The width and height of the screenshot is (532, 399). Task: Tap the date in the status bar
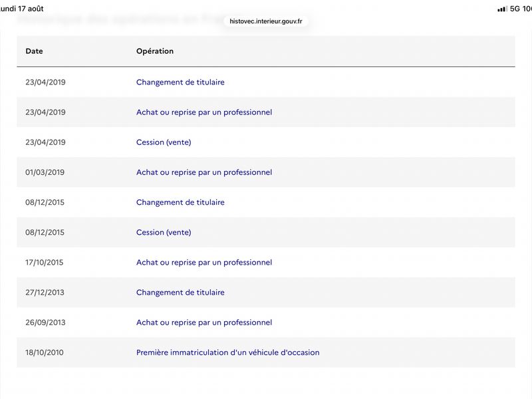[x=21, y=9]
